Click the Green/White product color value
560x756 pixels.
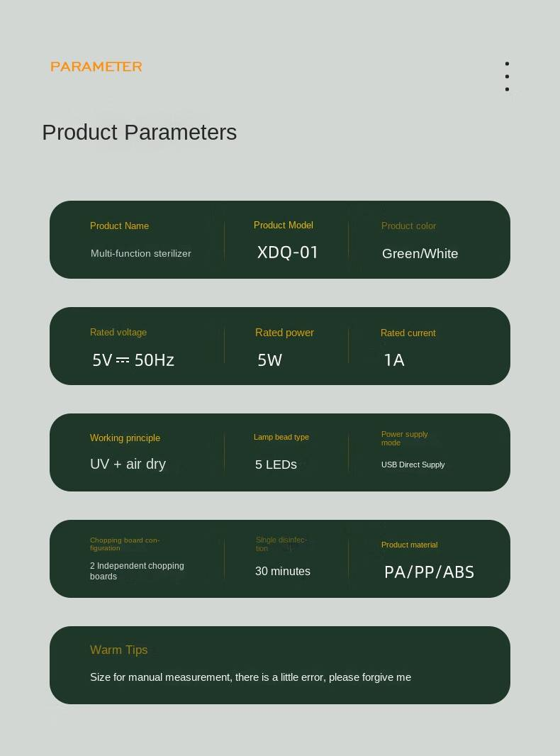click(x=420, y=254)
